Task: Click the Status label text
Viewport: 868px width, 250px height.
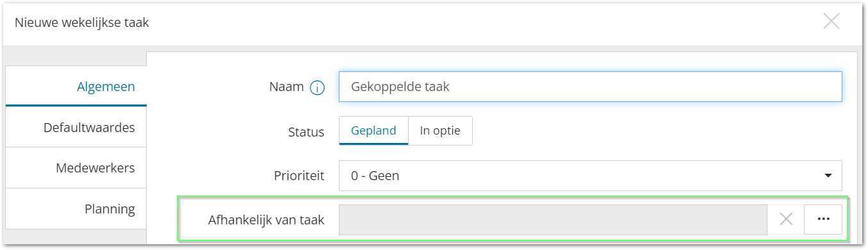Action: tap(306, 133)
